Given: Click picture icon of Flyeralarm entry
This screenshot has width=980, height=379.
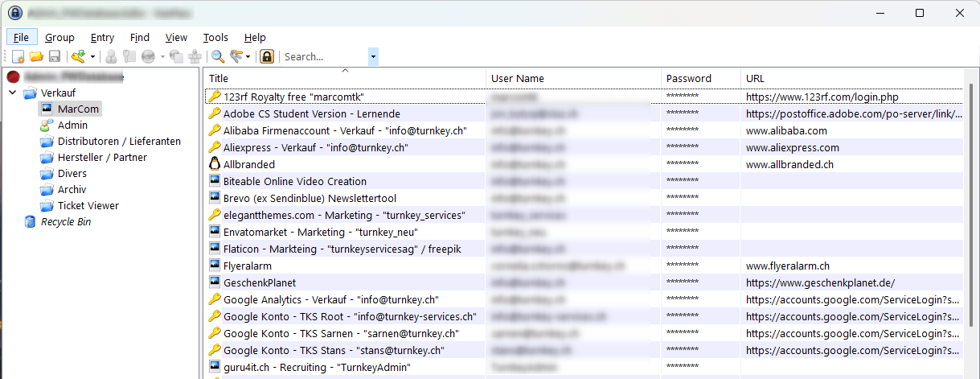Looking at the screenshot, I should click(214, 266).
